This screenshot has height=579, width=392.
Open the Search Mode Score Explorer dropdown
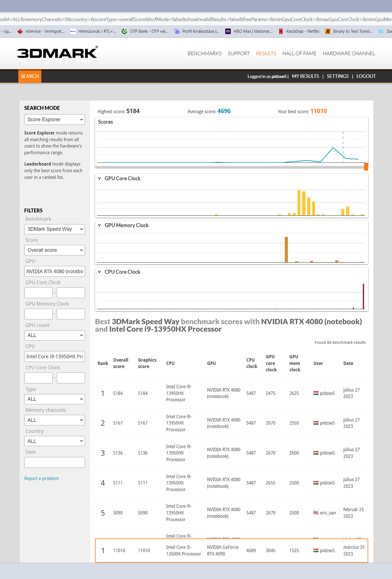coord(55,119)
